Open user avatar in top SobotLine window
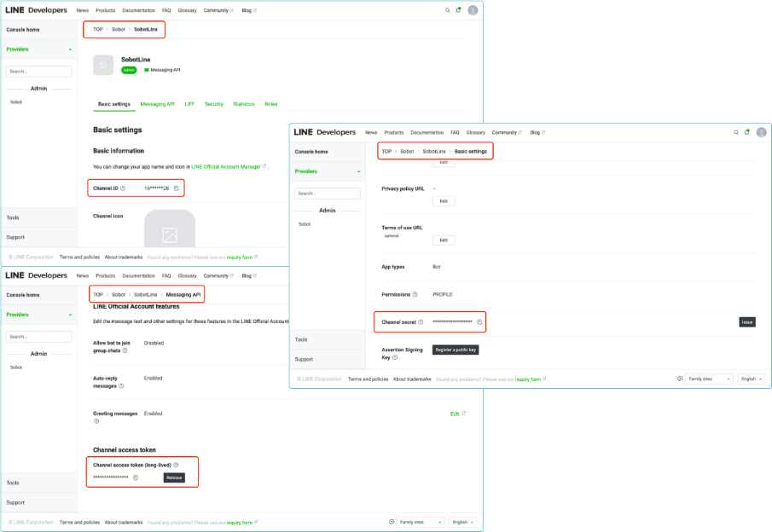772x532 pixels. [473, 10]
